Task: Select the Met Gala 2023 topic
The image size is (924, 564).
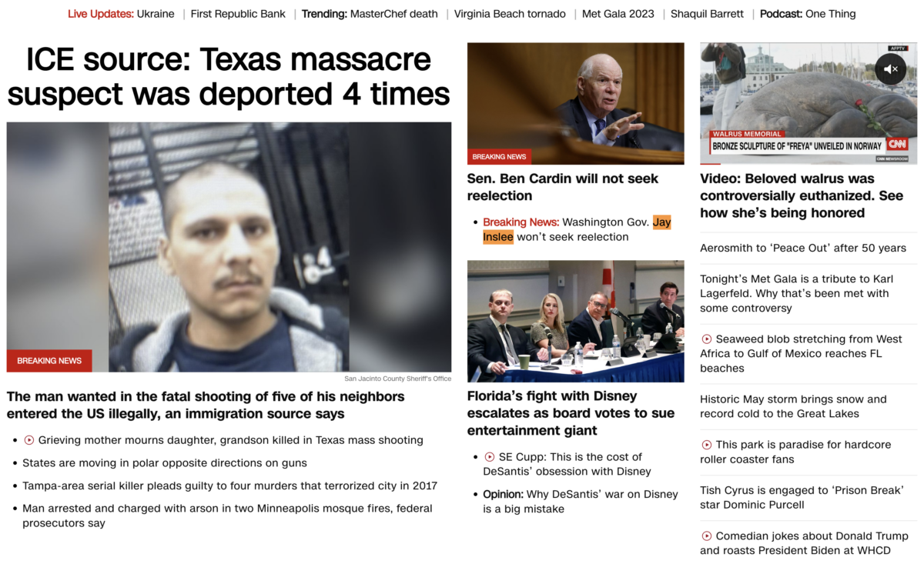Action: [x=618, y=14]
